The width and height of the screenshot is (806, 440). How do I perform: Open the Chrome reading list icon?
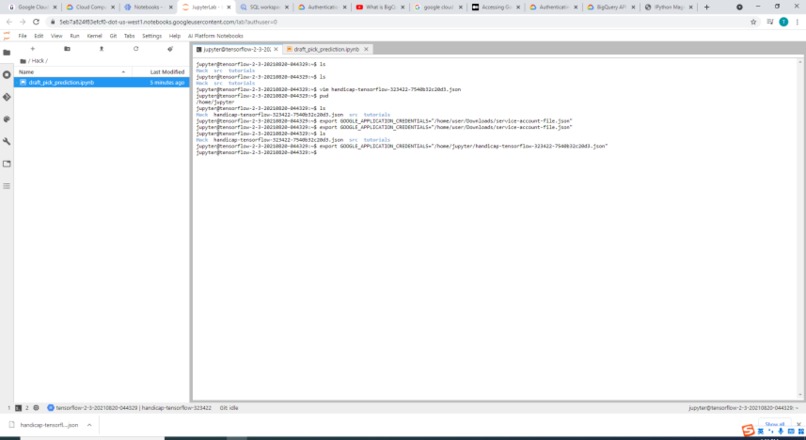(x=770, y=22)
